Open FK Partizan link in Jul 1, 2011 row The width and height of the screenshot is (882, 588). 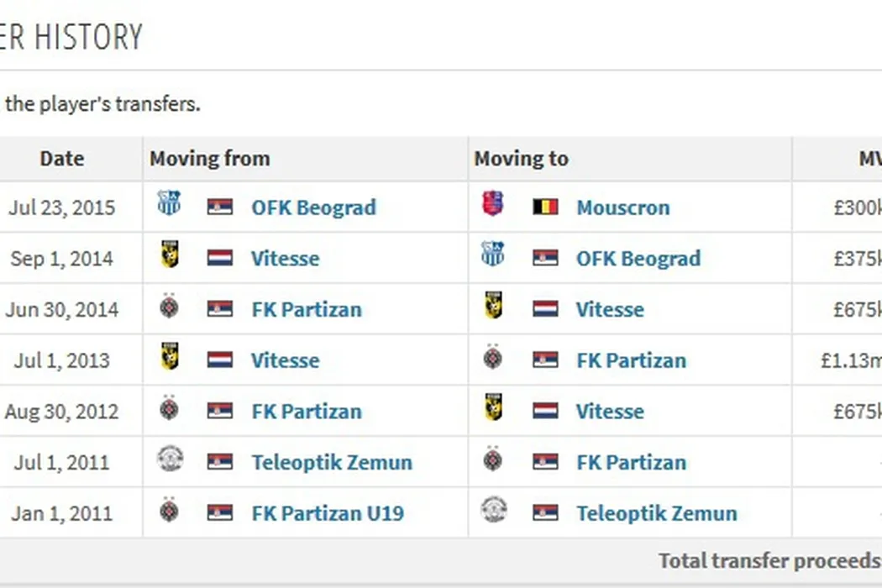pyautogui.click(x=631, y=462)
